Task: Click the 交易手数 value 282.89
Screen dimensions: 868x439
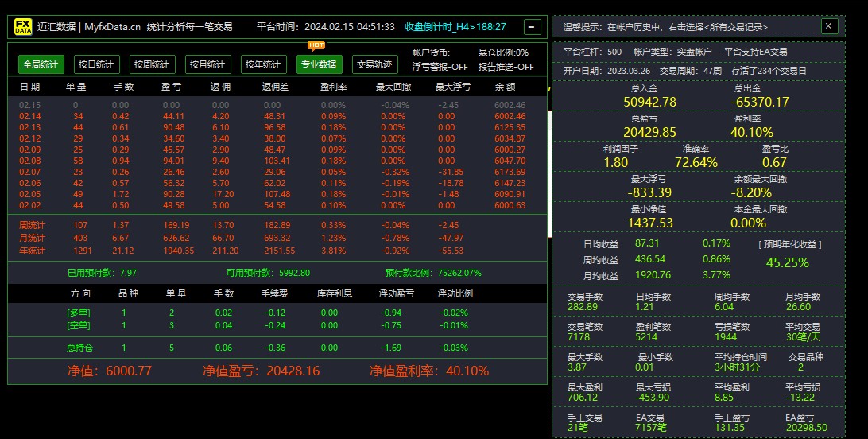Action: pyautogui.click(x=583, y=307)
